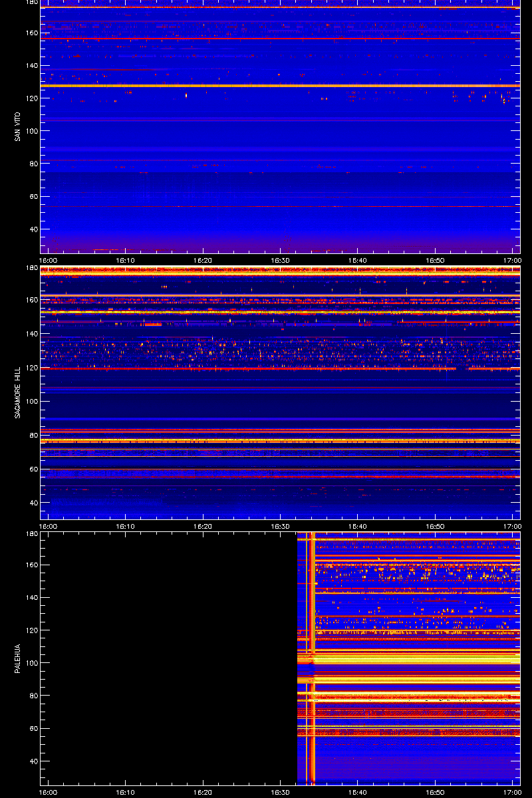Click 16:50 time label under San Vito plot
The height and width of the screenshot is (798, 532).
coord(435,261)
